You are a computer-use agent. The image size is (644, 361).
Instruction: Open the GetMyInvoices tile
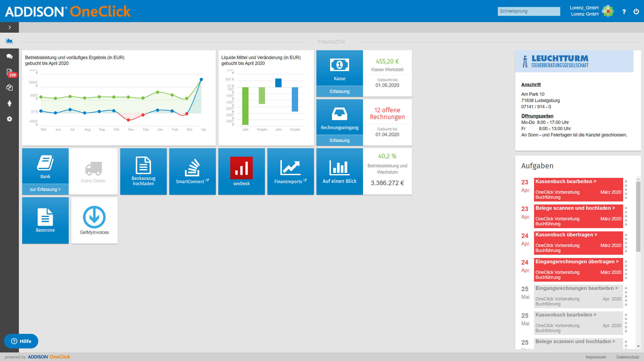[94, 220]
